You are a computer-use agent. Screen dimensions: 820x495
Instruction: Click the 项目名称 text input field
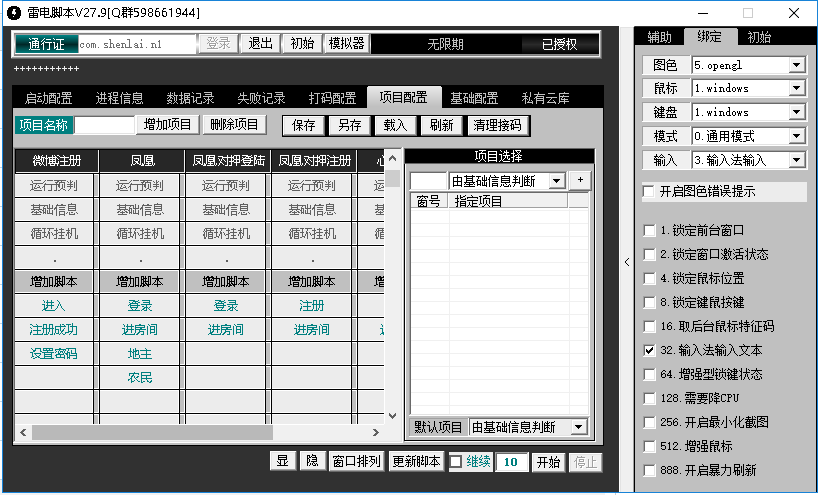click(x=105, y=125)
